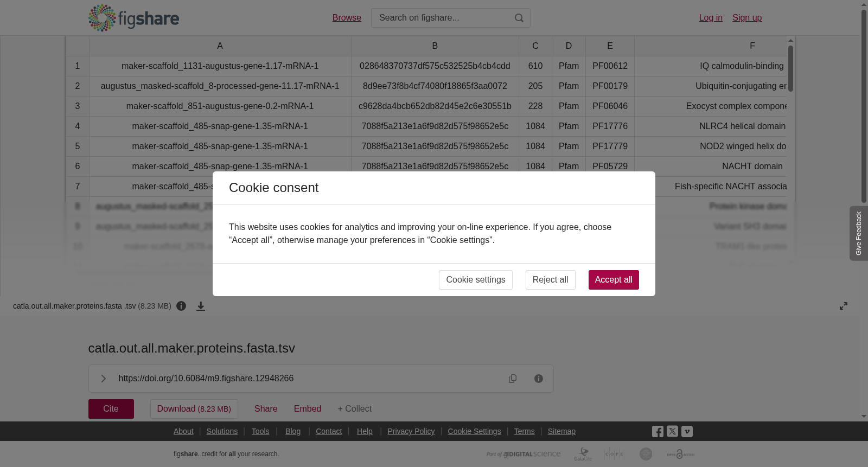This screenshot has height=467, width=868.
Task: Open the Privacy Policy footer link
Action: click(411, 431)
